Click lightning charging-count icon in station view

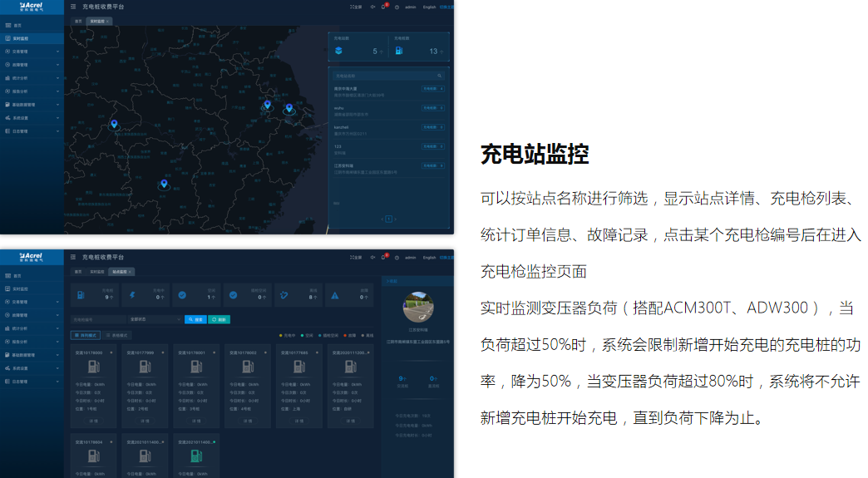point(132,295)
